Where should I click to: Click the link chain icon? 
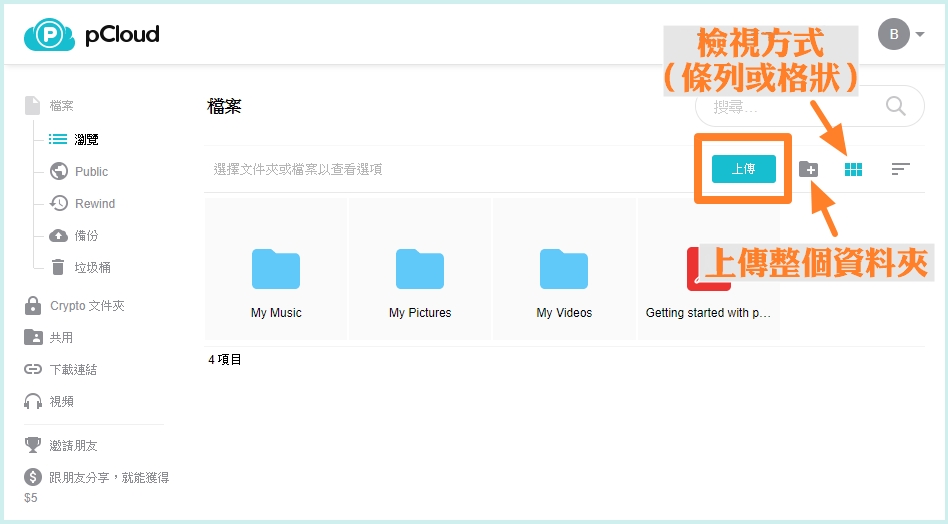point(33,369)
